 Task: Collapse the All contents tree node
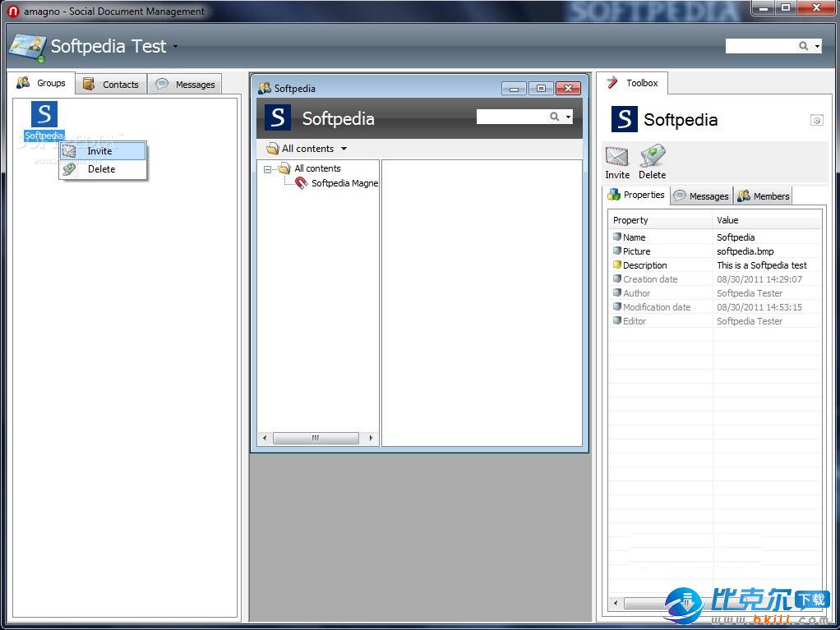click(267, 169)
